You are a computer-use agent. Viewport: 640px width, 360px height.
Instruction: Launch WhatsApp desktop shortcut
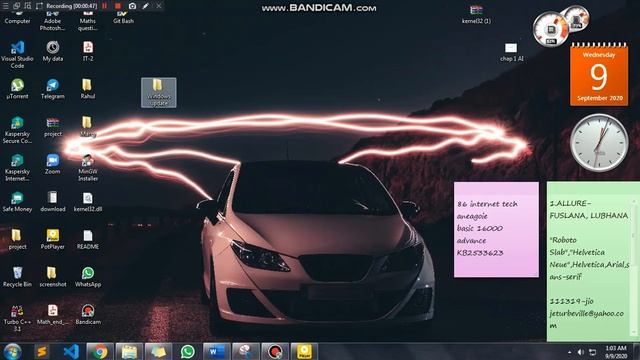[88, 277]
